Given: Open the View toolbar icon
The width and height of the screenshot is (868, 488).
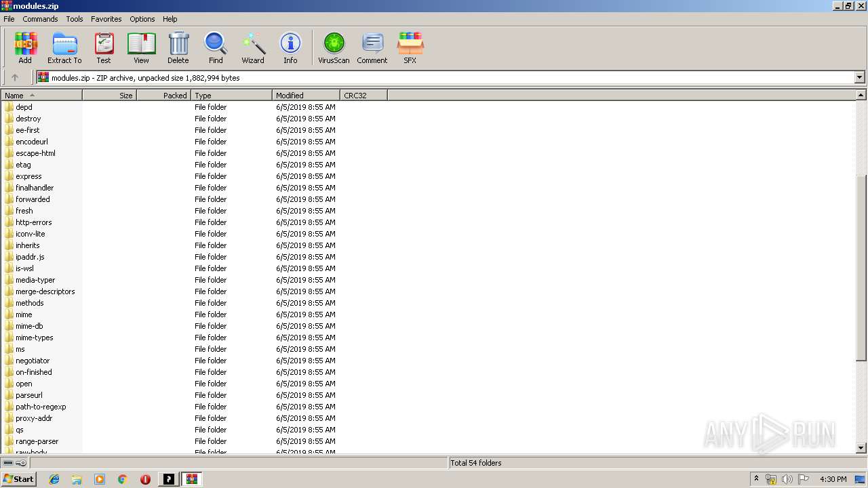Looking at the screenshot, I should click(141, 48).
